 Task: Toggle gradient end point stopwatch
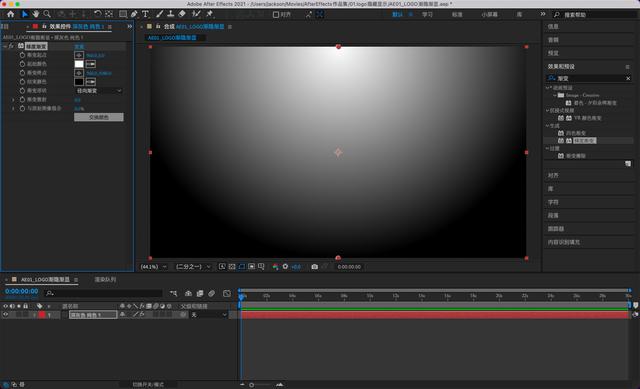[x=22, y=73]
